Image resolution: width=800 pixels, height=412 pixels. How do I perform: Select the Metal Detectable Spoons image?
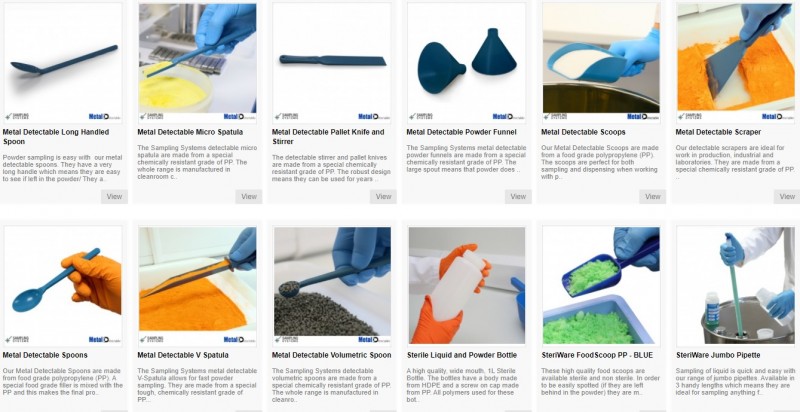coord(63,286)
